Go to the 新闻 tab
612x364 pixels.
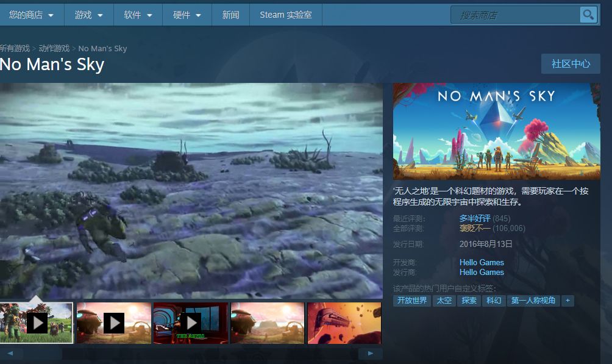click(230, 15)
